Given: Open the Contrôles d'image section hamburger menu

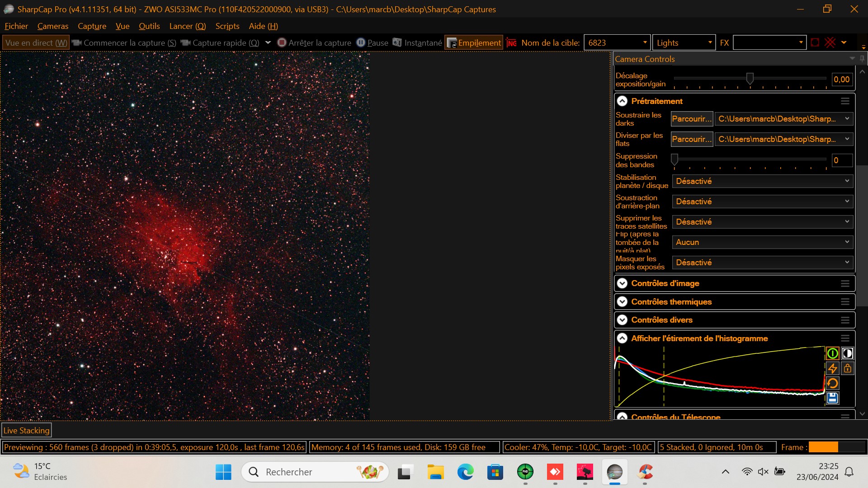Looking at the screenshot, I should 845,283.
